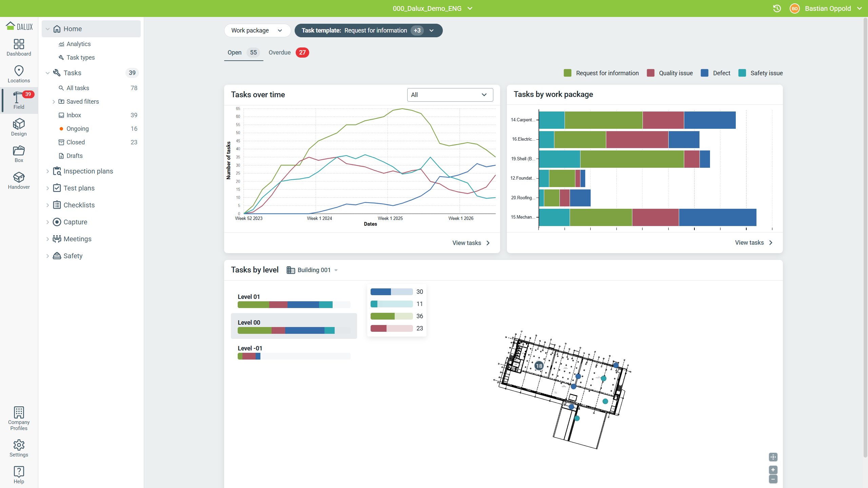Open the Work package dropdown

257,30
